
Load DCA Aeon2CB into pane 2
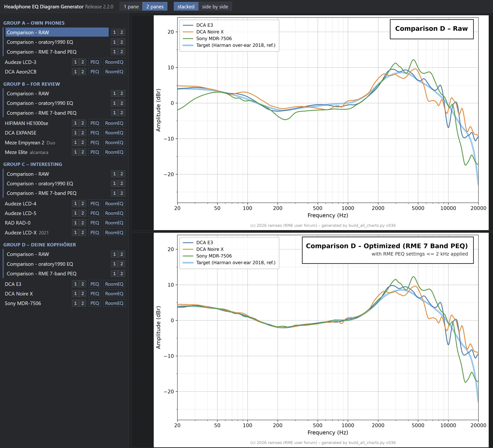(x=83, y=72)
